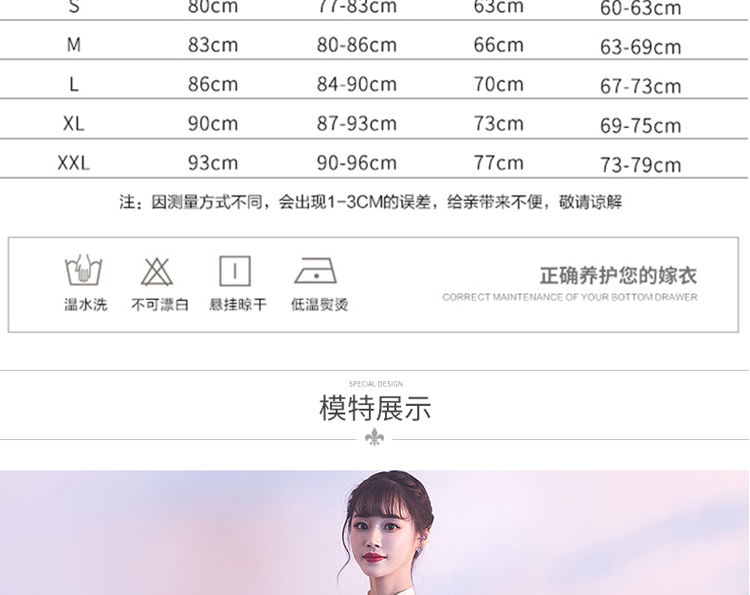The image size is (750, 595).
Task: Click the low temperature iron icon
Action: [x=315, y=271]
